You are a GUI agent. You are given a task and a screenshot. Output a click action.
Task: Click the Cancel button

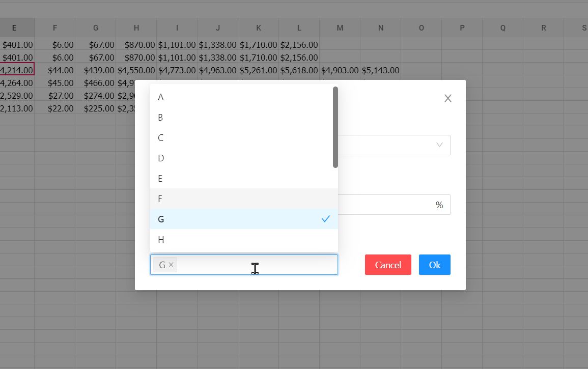pos(388,265)
